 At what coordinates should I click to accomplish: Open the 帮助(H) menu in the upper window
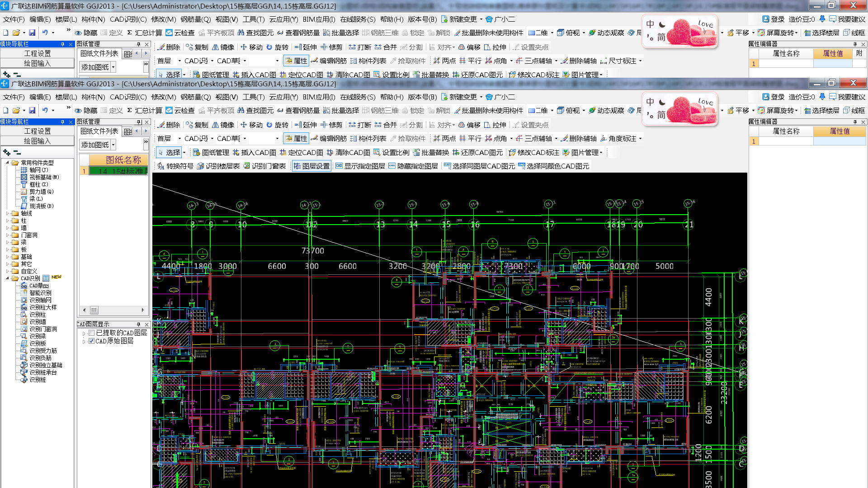click(x=392, y=19)
